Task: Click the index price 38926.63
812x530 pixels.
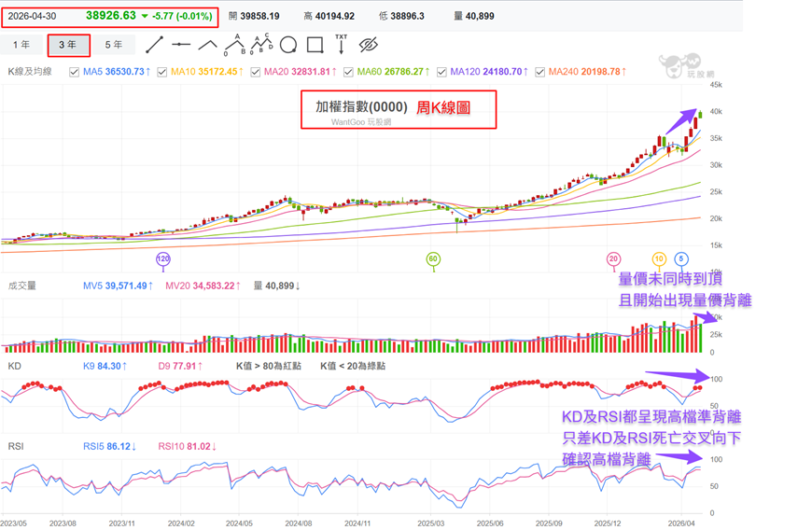Action: tap(111, 16)
